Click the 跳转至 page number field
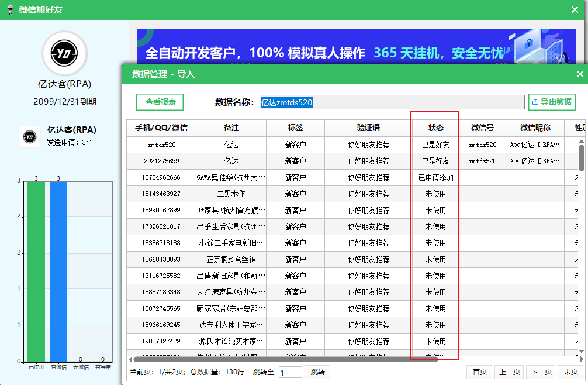This screenshot has height=385, width=588. pyautogui.click(x=290, y=372)
